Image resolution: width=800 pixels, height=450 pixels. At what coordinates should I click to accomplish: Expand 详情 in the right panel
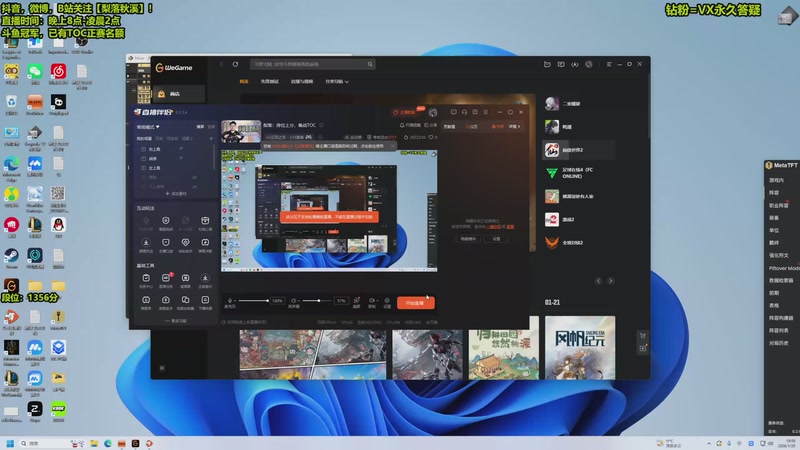[514, 127]
